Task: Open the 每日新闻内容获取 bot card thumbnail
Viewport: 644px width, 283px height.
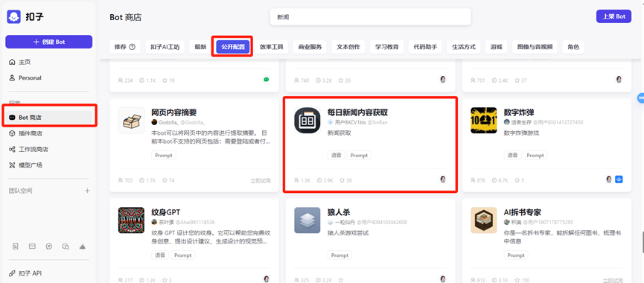Action: click(x=307, y=121)
